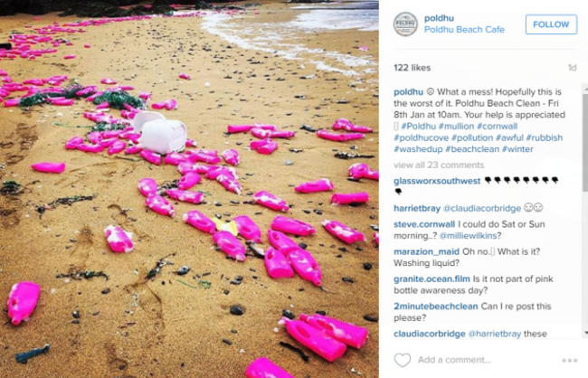
Task: Open the three-dots more options menu
Action: (x=569, y=361)
